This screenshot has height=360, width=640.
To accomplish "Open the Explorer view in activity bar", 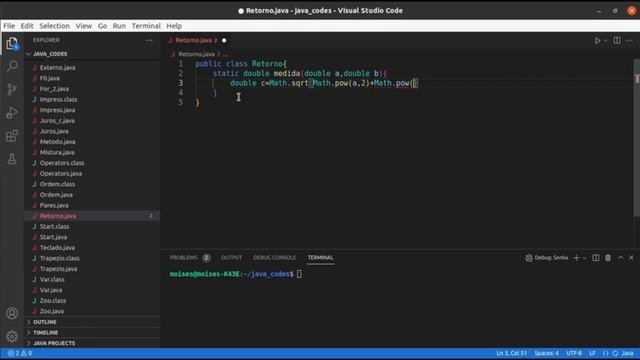I will 12,43.
